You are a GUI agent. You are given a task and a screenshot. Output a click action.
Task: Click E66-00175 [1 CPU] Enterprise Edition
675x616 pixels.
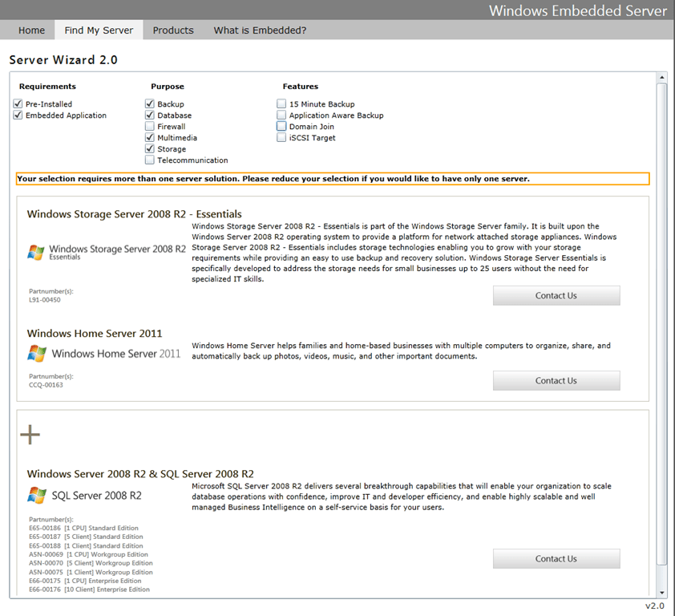pyautogui.click(x=85, y=581)
